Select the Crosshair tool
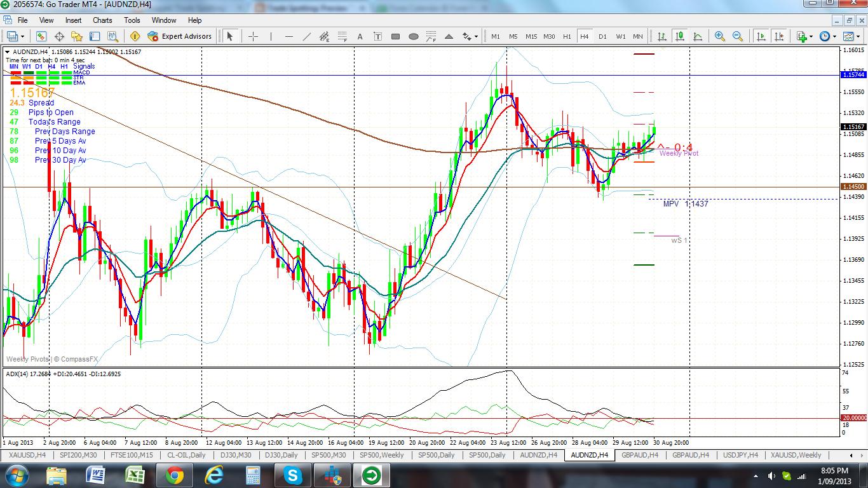 coord(252,36)
